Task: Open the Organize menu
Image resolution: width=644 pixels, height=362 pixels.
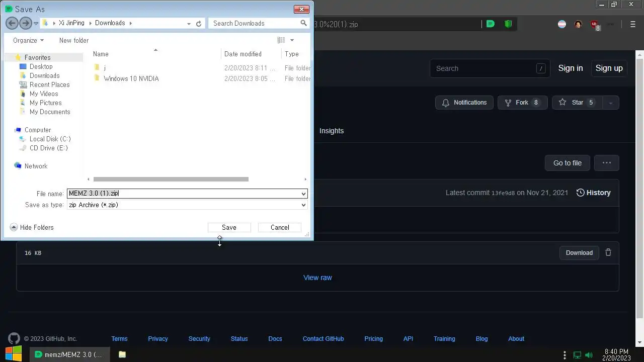Action: (28, 40)
